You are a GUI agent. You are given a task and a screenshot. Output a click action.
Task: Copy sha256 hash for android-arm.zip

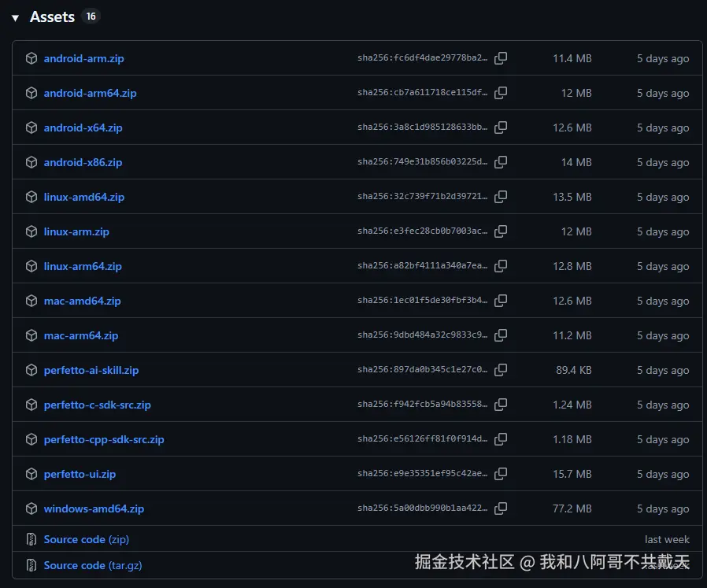(x=501, y=58)
